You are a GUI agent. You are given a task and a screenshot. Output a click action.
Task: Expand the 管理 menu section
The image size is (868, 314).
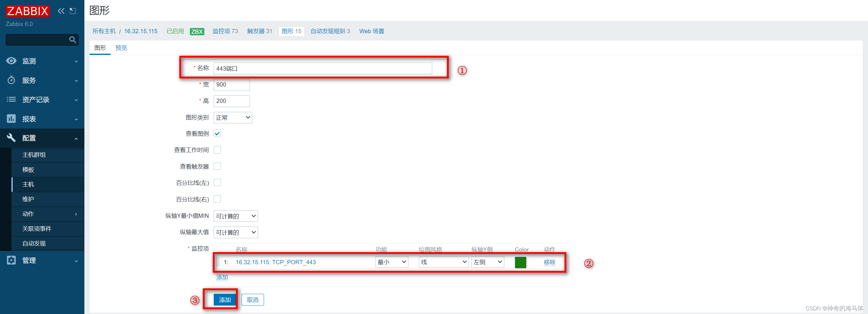pos(42,260)
